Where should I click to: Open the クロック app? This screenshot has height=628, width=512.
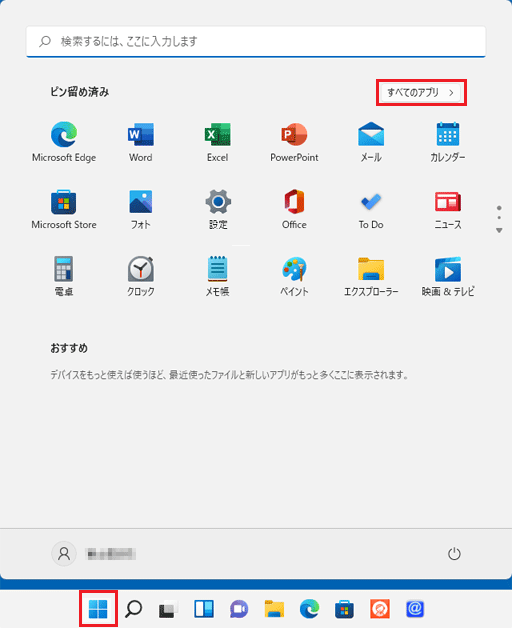[141, 276]
